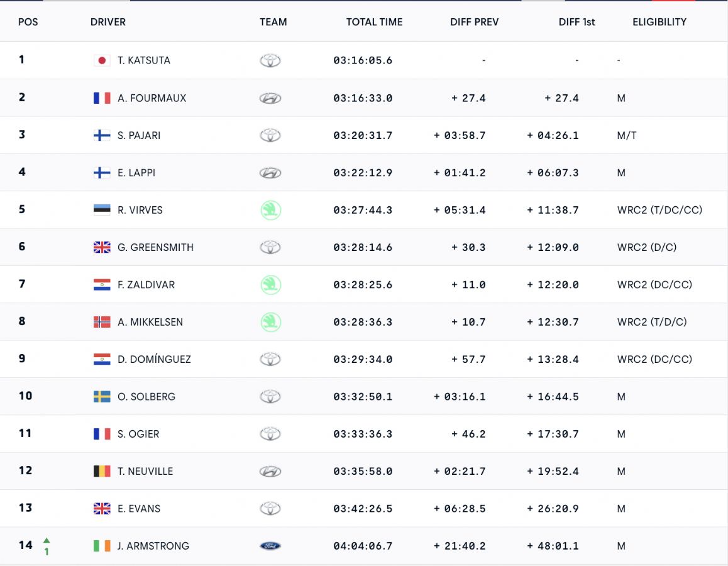Click the ELIGIBILITY column header

[659, 22]
